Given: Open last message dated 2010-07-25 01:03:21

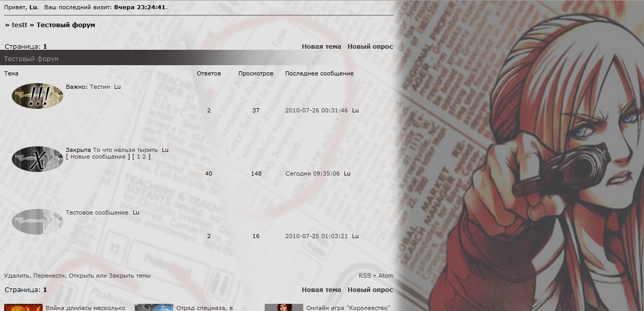Looking at the screenshot, I should tap(317, 236).
